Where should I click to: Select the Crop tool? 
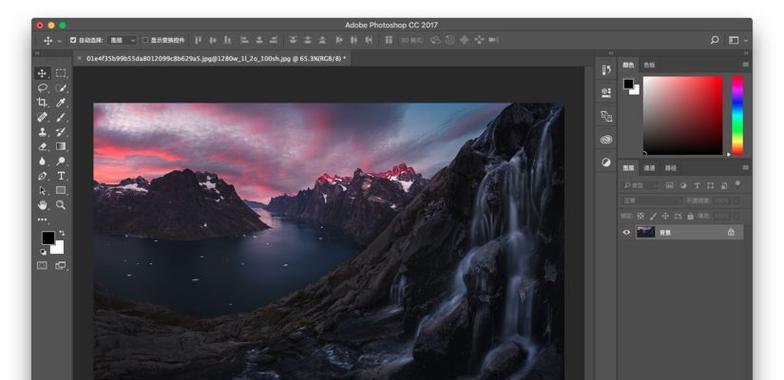pyautogui.click(x=42, y=102)
